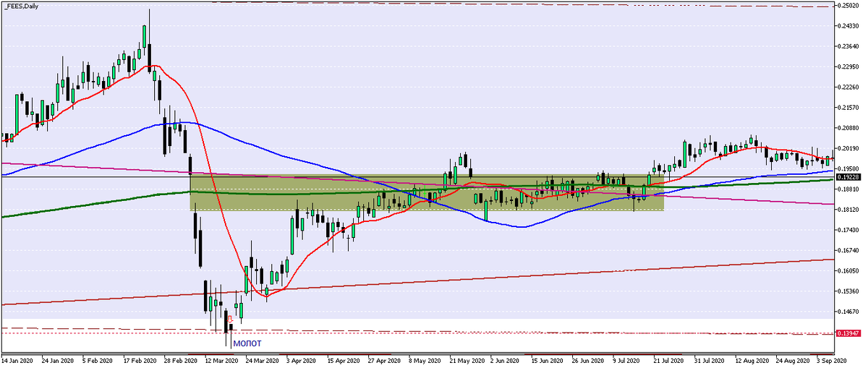Click the 0.17430 price scale value

848,231
